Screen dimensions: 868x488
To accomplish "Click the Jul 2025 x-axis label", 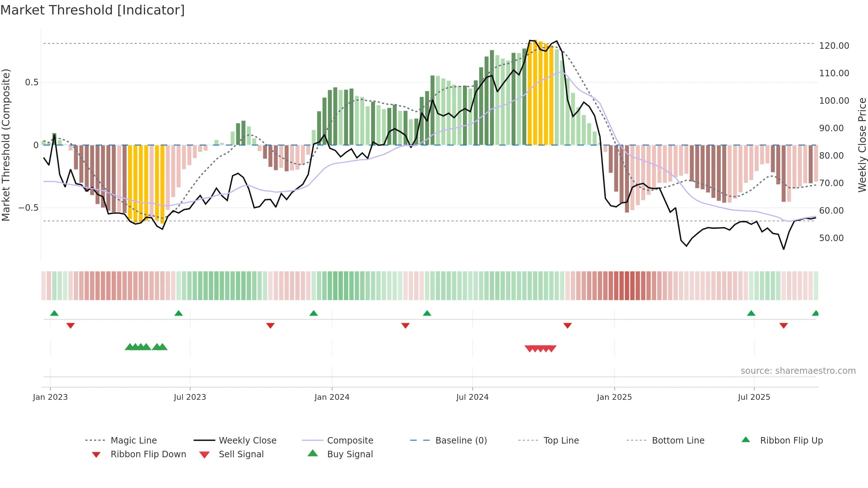I will [754, 397].
